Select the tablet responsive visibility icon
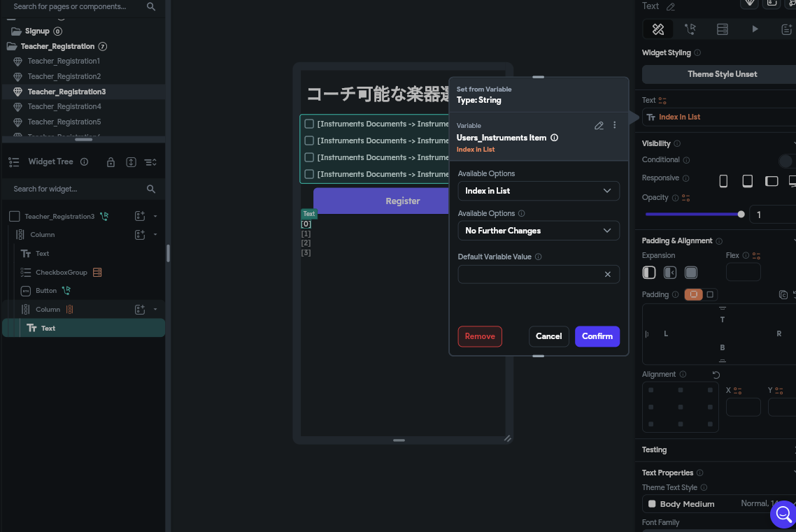The image size is (796, 532). pos(747,181)
